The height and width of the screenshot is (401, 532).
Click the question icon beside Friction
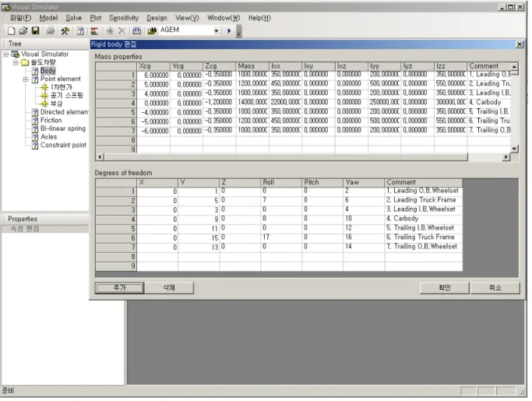click(35, 121)
